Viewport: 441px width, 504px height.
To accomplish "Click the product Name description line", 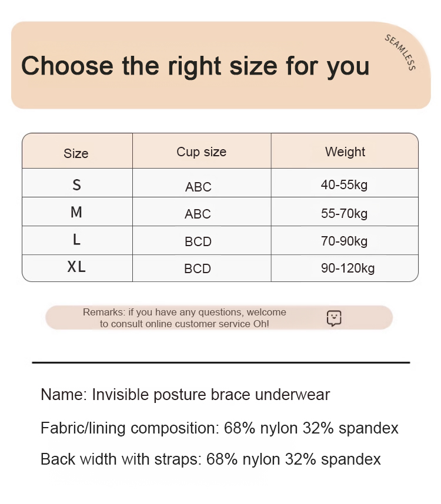I will click(x=185, y=395).
